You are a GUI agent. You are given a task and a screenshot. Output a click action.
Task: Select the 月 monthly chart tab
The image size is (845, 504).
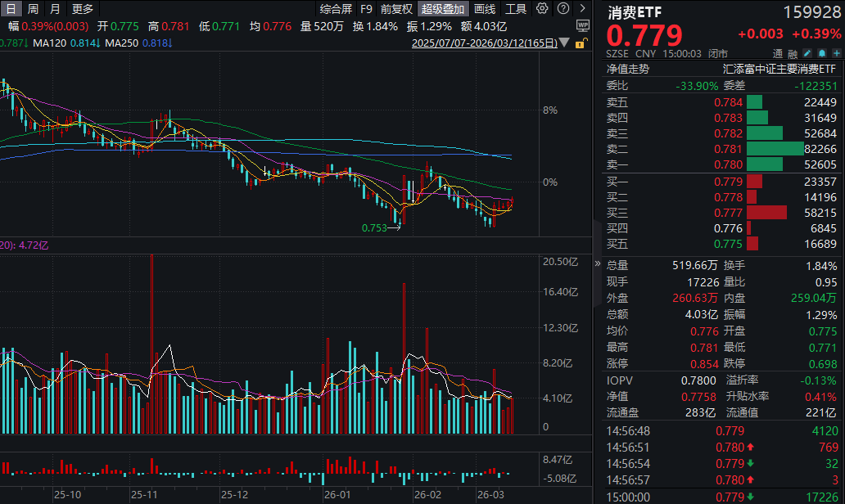coord(55,9)
